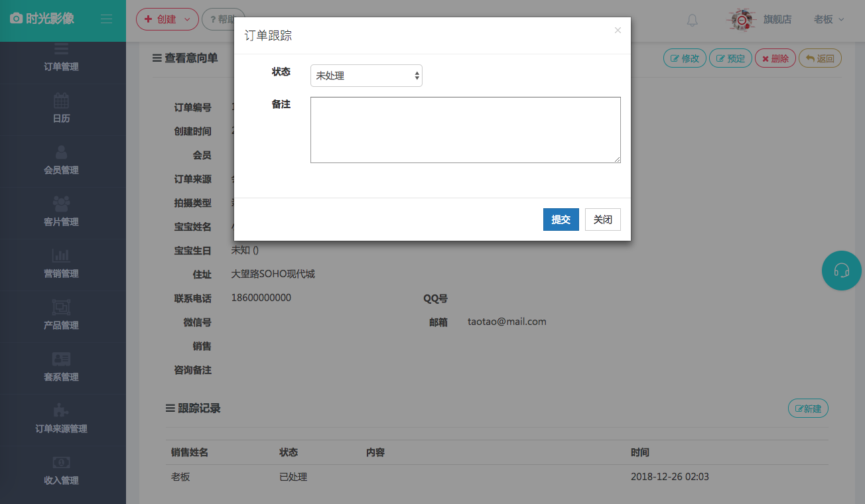Click the notification bell icon
865x504 pixels.
[x=692, y=20]
